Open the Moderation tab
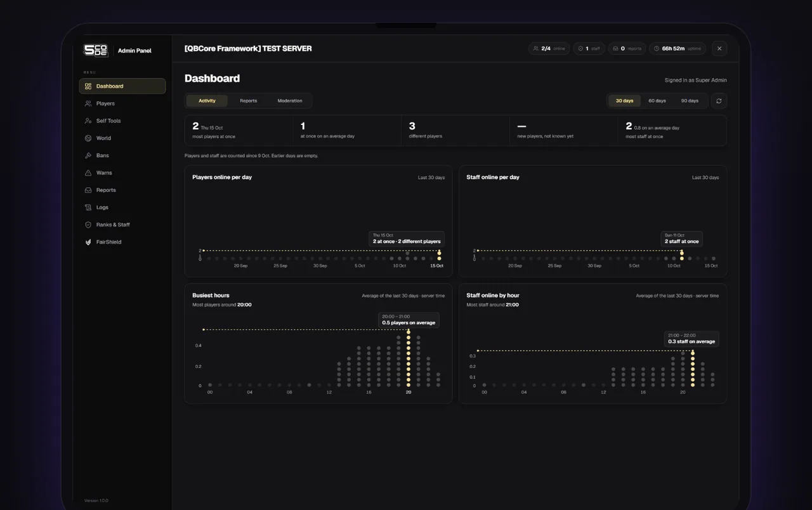The image size is (812, 510). pyautogui.click(x=290, y=101)
